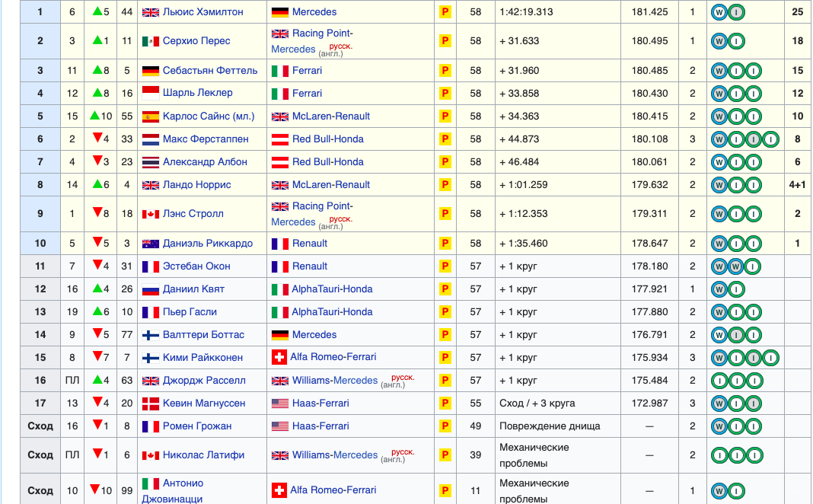This screenshot has height=504, width=813.
Task: Open team link Haas-Ferrari in Грожан's row
Action: click(320, 426)
